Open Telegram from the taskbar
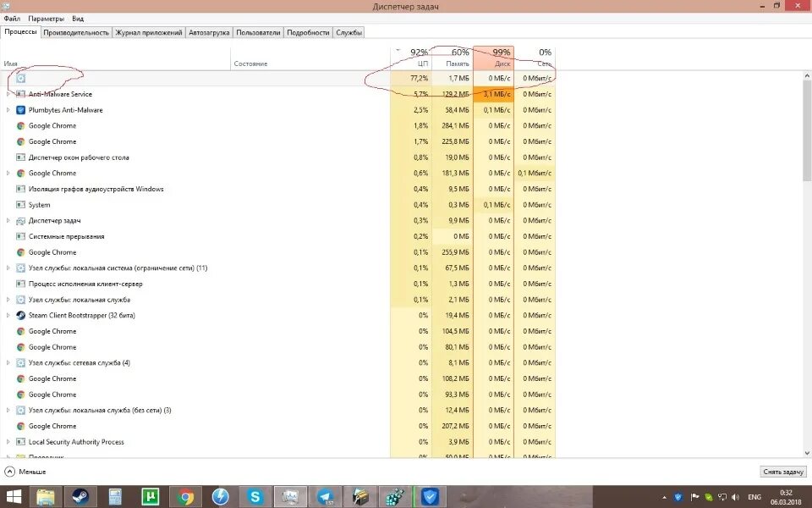The image size is (812, 508). tap(325, 497)
